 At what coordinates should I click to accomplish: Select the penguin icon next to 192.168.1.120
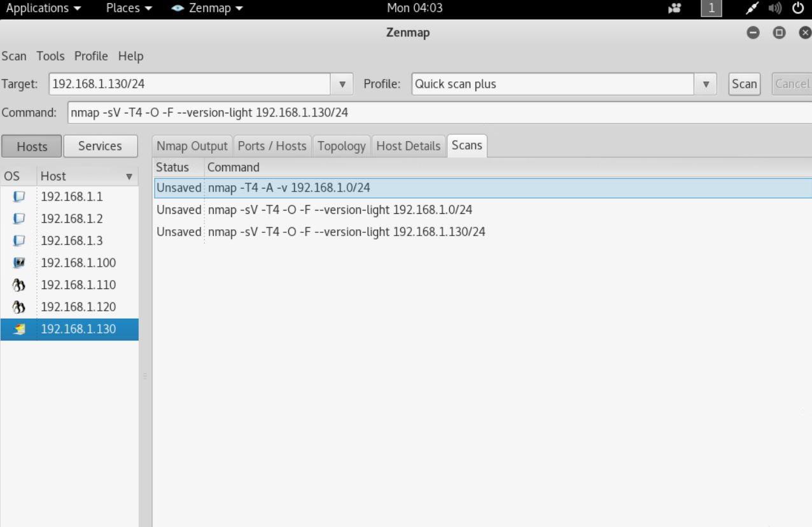click(18, 307)
